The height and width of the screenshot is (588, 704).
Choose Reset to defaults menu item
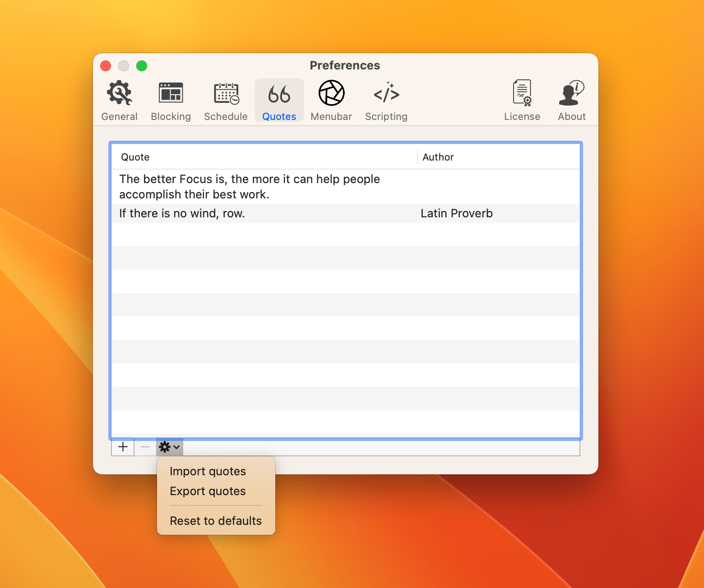[216, 521]
